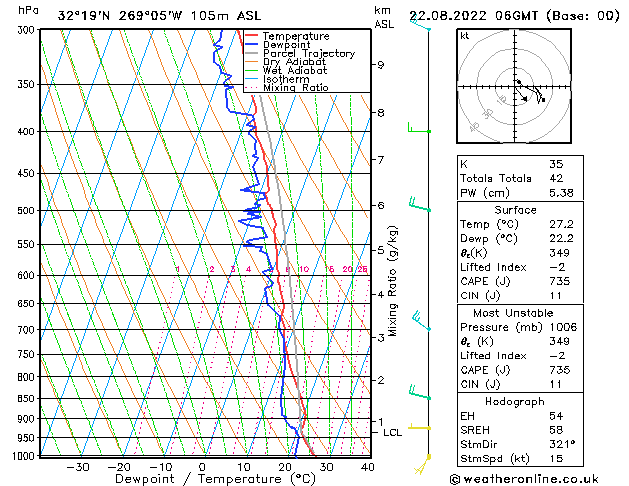Screen dimensions: 629x486
Task: Click the 650 hPa pressure label
Action: 28,304
